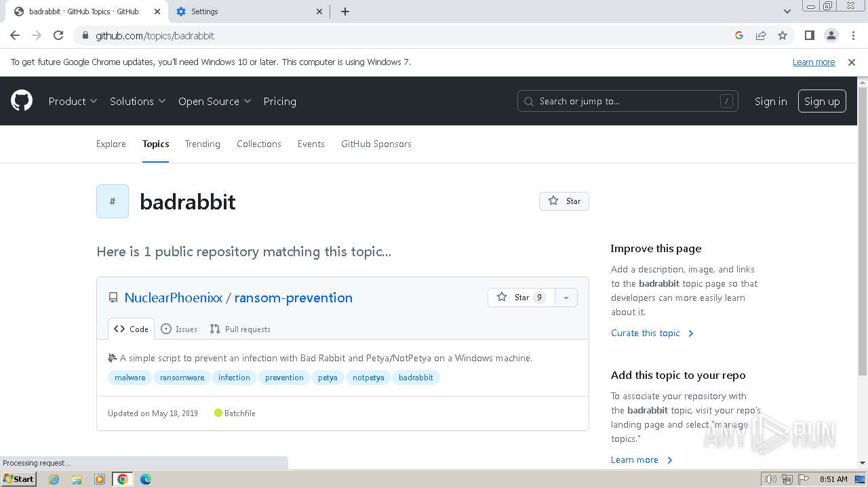Open a new browser tab

click(344, 12)
